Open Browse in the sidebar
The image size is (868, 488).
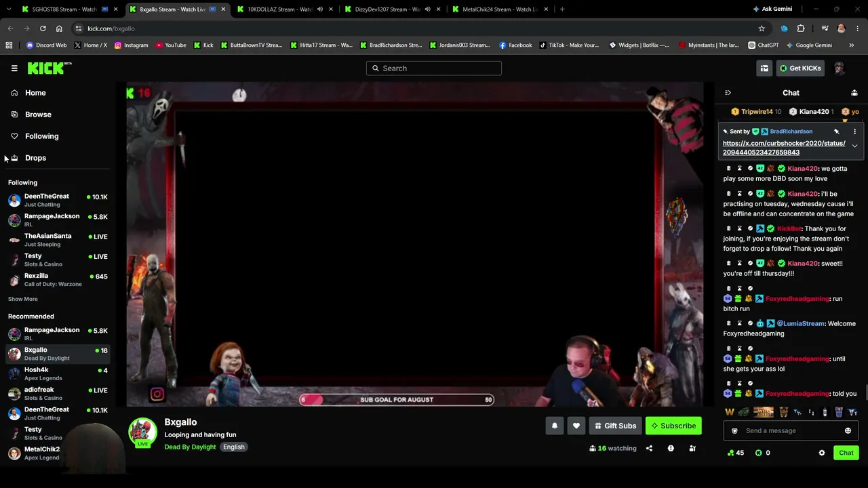(x=38, y=115)
